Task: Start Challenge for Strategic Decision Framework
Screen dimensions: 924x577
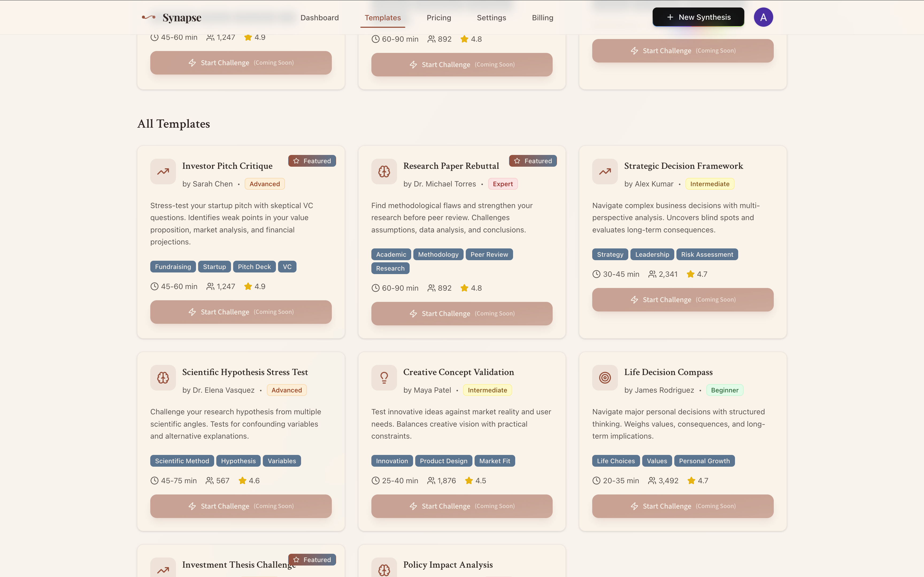Action: click(683, 299)
